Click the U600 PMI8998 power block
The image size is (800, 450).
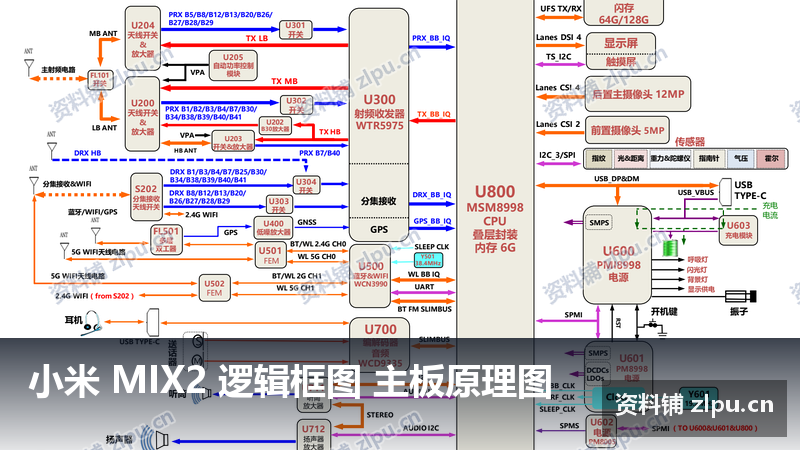[617, 255]
